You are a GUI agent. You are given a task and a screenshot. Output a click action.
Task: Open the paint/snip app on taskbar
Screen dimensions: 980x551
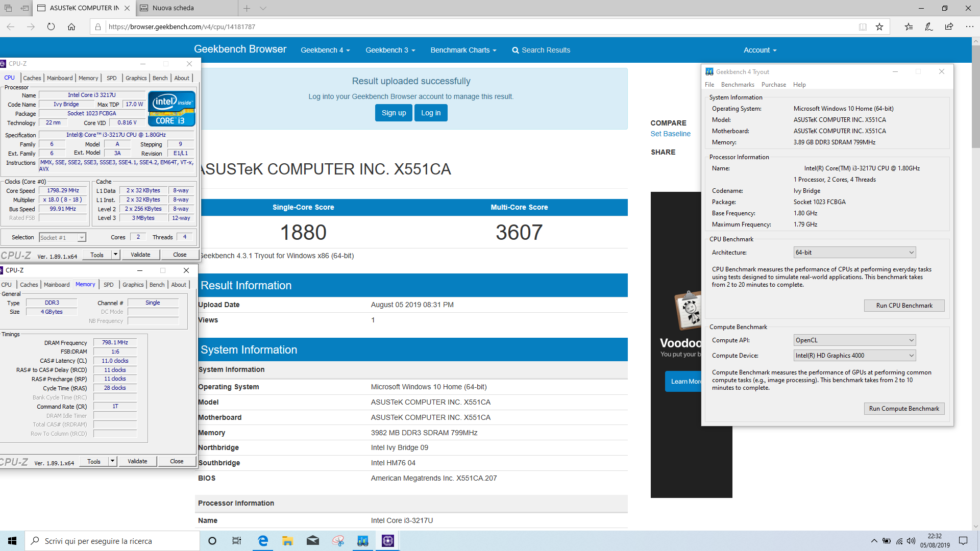click(x=338, y=541)
